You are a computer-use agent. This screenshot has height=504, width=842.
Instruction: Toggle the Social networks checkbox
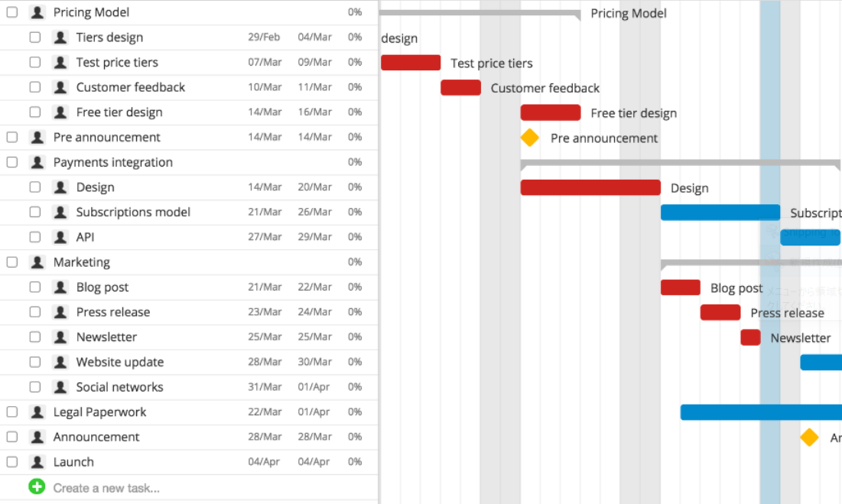35,387
